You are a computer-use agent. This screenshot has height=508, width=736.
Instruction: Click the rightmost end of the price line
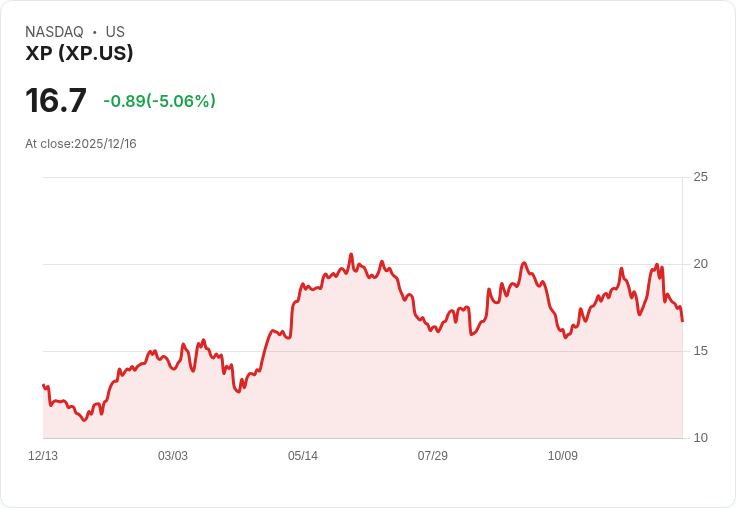[x=682, y=321]
